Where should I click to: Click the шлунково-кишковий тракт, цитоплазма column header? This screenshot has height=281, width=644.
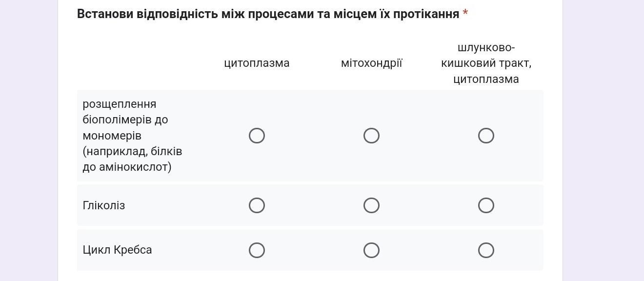pos(486,63)
